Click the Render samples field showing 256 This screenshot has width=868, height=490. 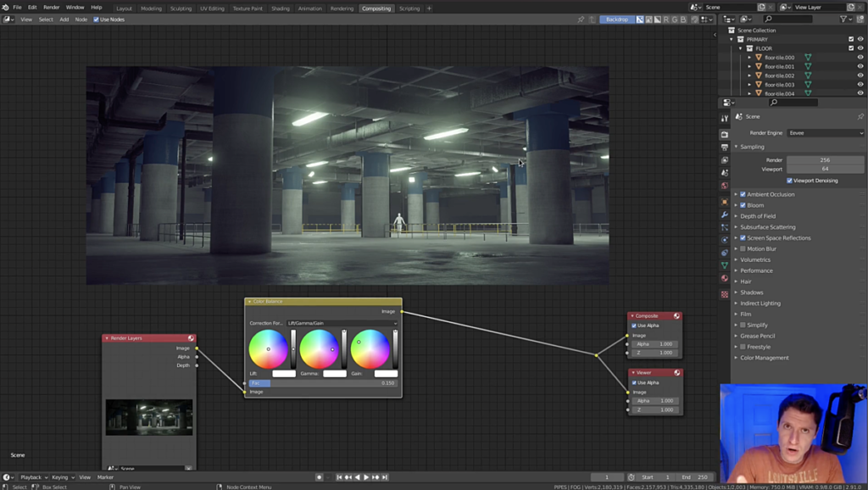pos(825,160)
